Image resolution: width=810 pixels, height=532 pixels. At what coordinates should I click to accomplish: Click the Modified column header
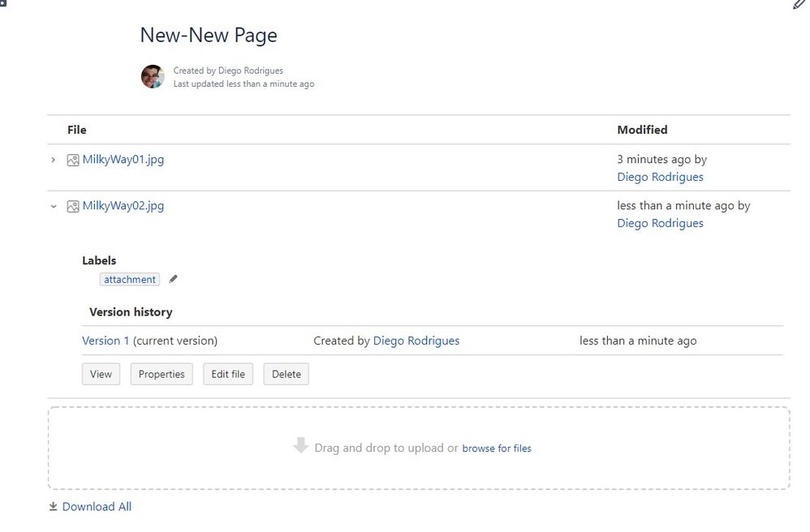(642, 130)
